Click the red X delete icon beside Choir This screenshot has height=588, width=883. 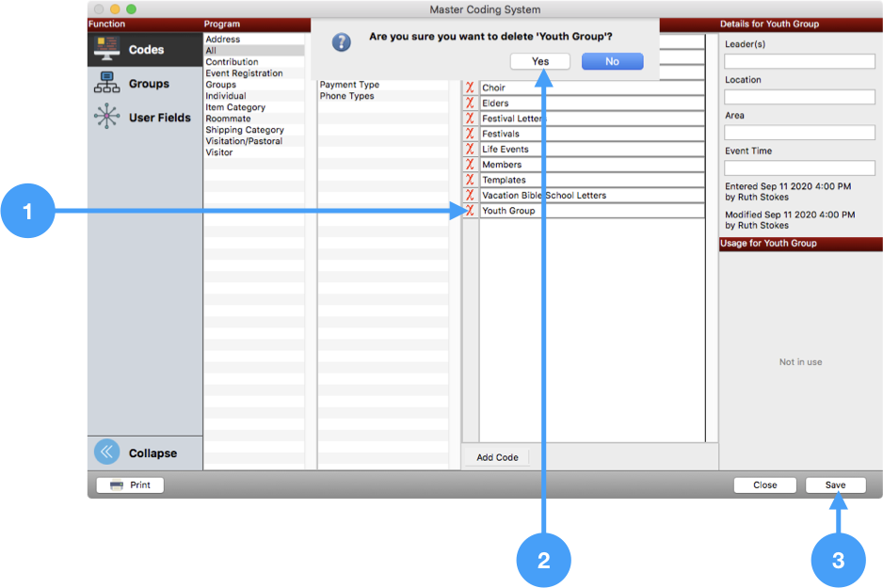pyautogui.click(x=470, y=87)
